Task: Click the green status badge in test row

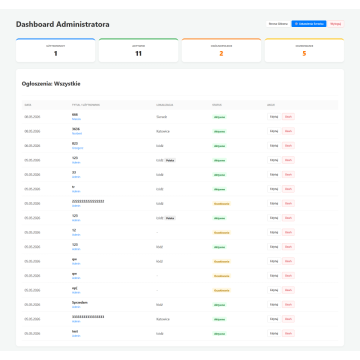Action: click(x=219, y=334)
